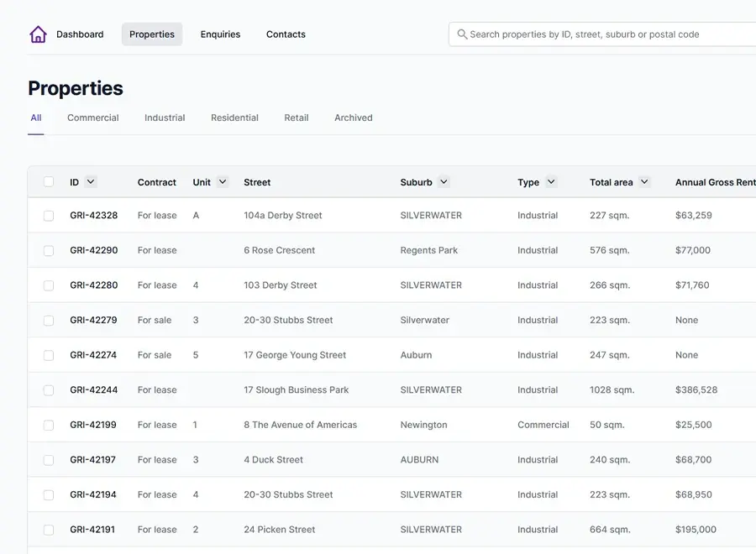The image size is (756, 554).
Task: Expand the Type column dropdown arrow
Action: pos(551,182)
